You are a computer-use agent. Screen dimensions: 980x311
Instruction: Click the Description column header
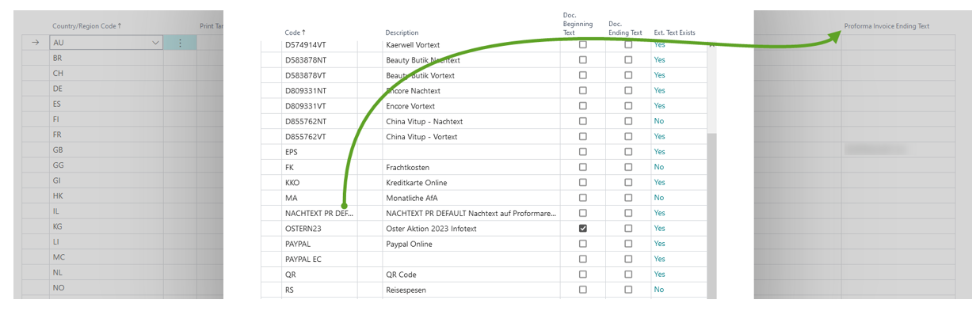pos(402,32)
